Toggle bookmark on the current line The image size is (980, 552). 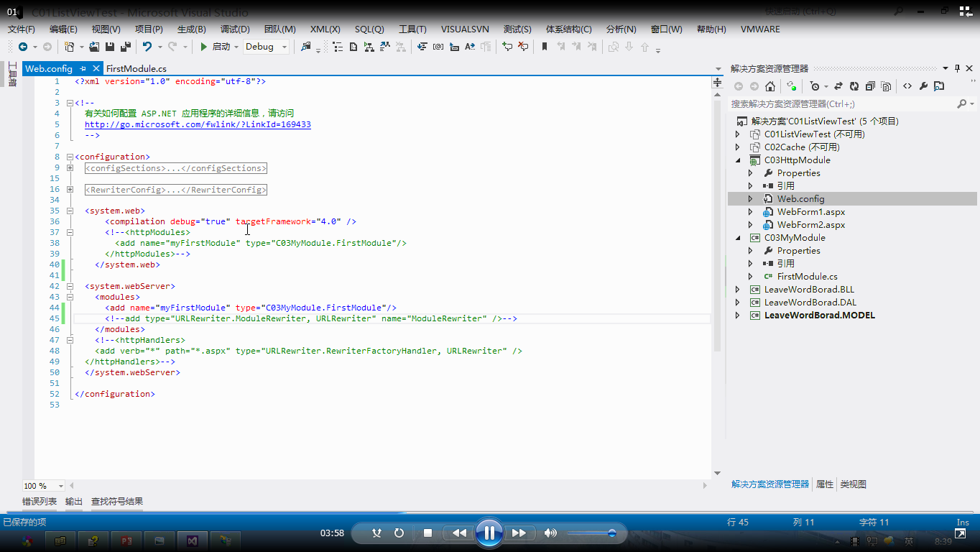click(x=545, y=47)
